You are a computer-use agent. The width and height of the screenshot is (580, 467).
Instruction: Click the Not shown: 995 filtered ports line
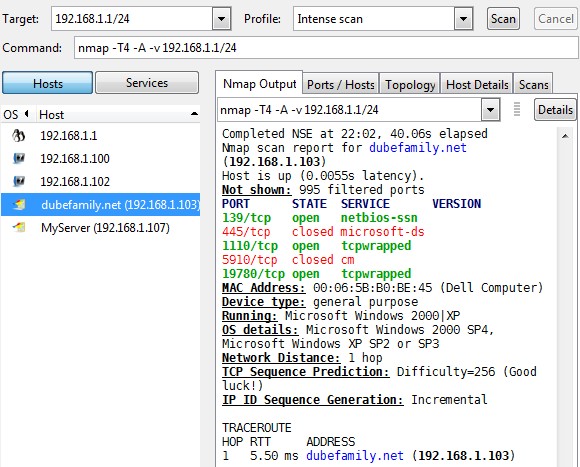tap(323, 190)
